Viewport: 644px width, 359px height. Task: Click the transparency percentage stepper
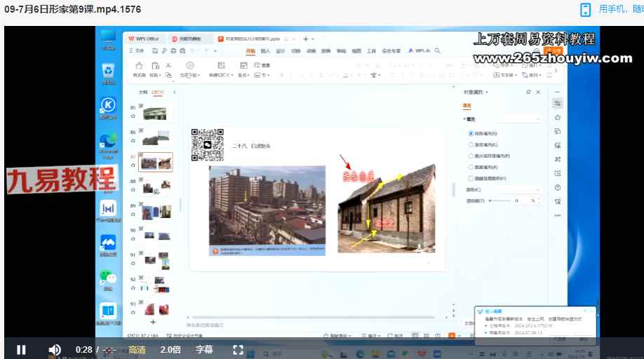coord(539,201)
